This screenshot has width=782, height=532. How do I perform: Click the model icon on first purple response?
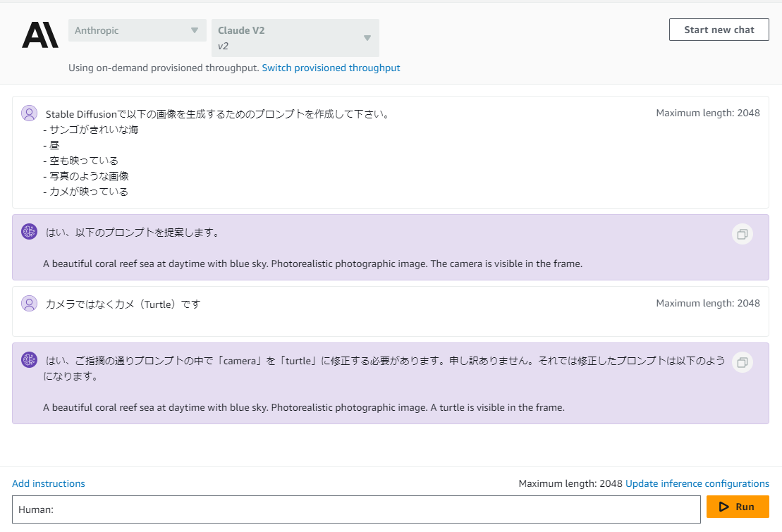(30, 231)
